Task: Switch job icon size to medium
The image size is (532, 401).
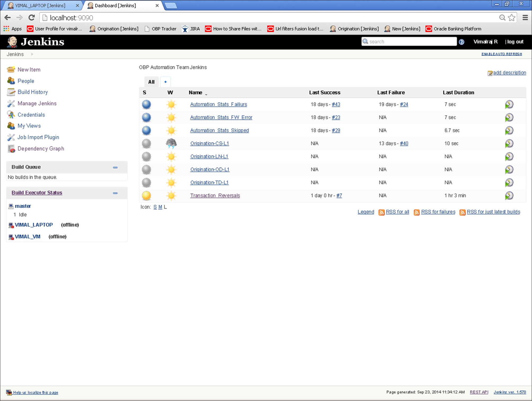Action: (x=160, y=207)
